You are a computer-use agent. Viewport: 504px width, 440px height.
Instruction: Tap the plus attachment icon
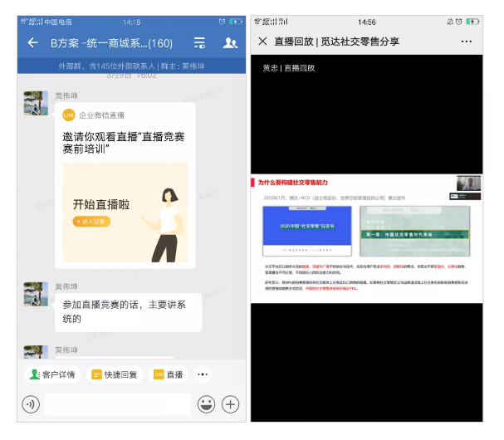click(x=231, y=404)
